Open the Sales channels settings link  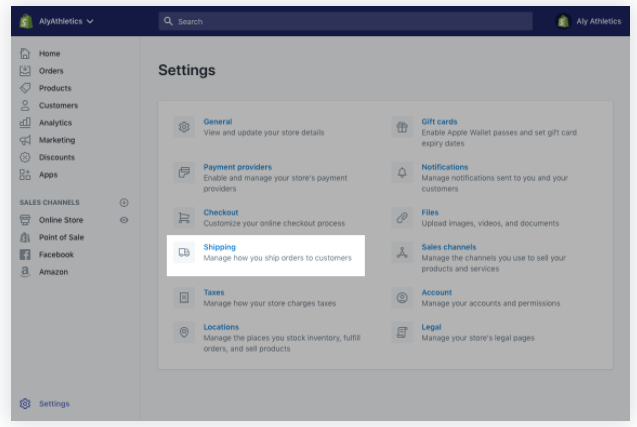[x=448, y=247]
